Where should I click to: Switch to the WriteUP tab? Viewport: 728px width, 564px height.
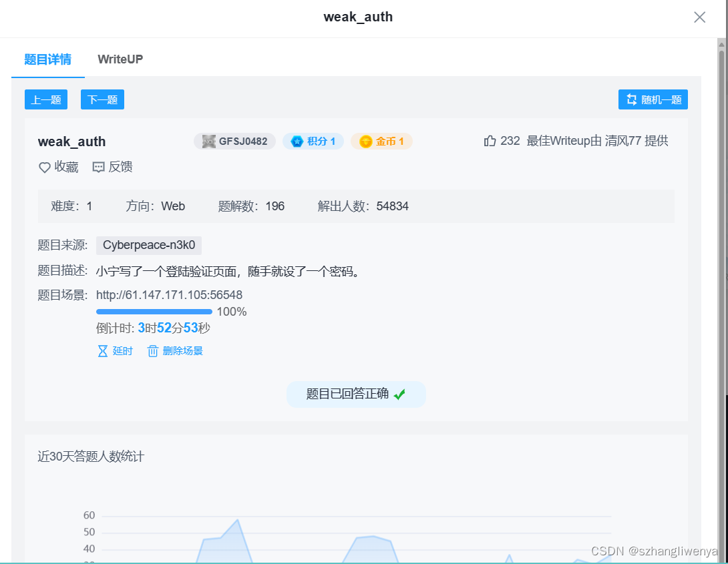click(x=120, y=59)
